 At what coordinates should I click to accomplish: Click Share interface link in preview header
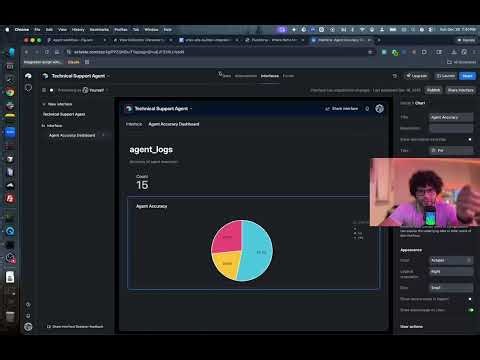click(342, 109)
